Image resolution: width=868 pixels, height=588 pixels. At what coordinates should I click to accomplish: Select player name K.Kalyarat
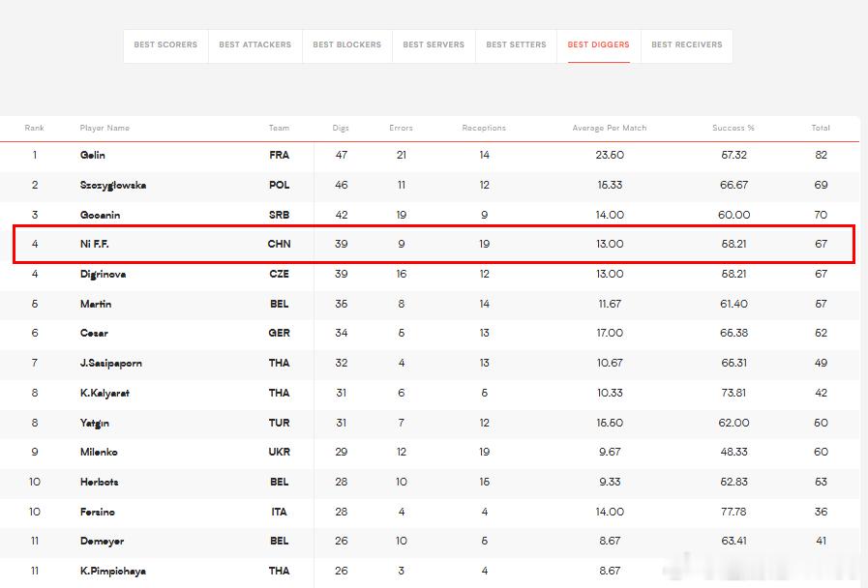tap(105, 393)
